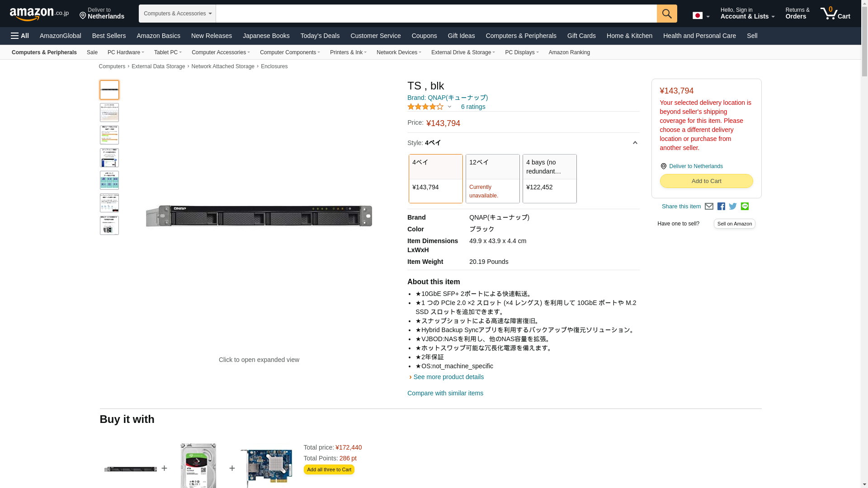Open Today's Deals in navigation bar
The height and width of the screenshot is (488, 868).
(x=320, y=36)
